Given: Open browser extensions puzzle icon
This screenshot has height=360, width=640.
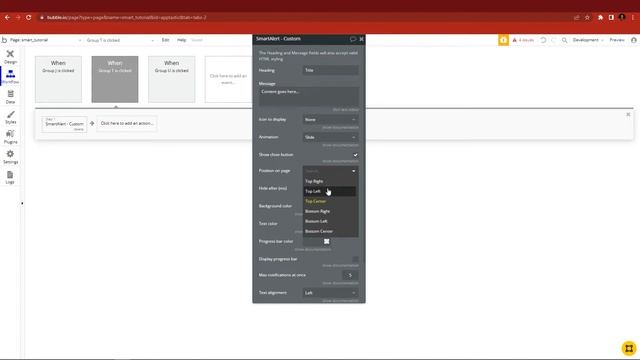Looking at the screenshot, I should pyautogui.click(x=600, y=18).
